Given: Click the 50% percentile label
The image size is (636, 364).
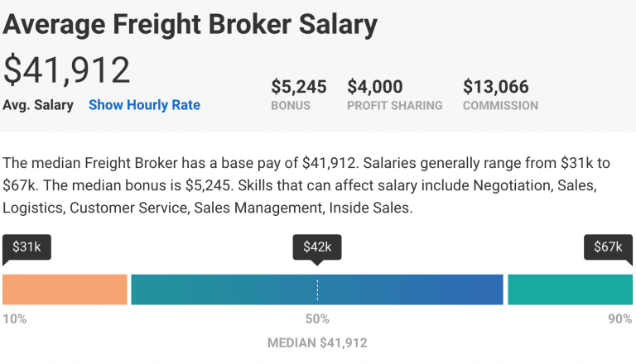Looking at the screenshot, I should [x=317, y=318].
